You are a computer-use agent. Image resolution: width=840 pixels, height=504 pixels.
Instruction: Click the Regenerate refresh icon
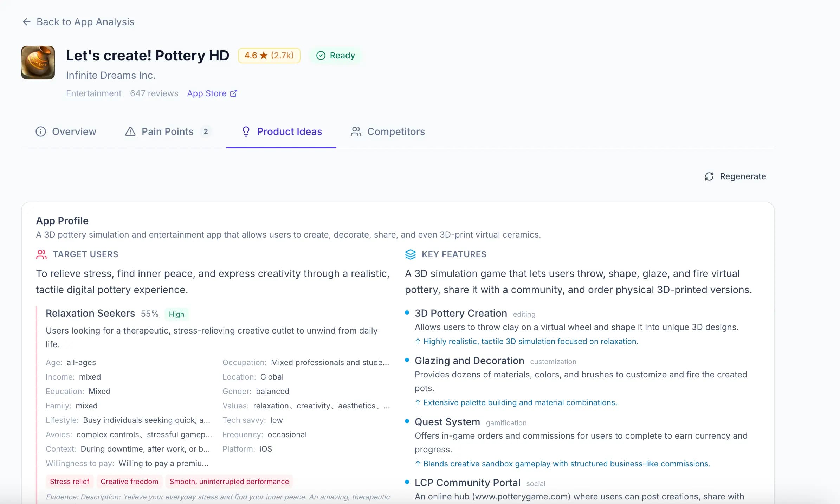(709, 176)
